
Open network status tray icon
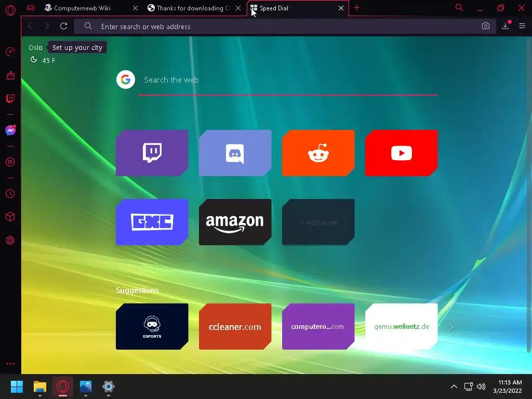(x=469, y=387)
